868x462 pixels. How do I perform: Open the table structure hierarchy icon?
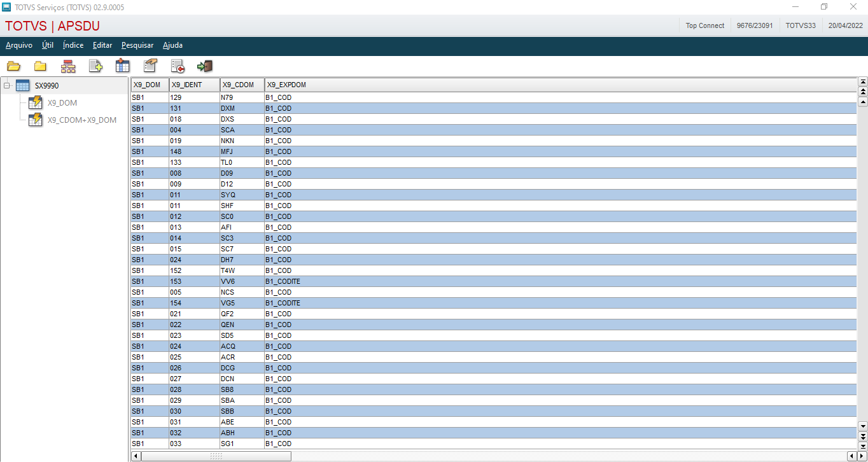click(68, 66)
